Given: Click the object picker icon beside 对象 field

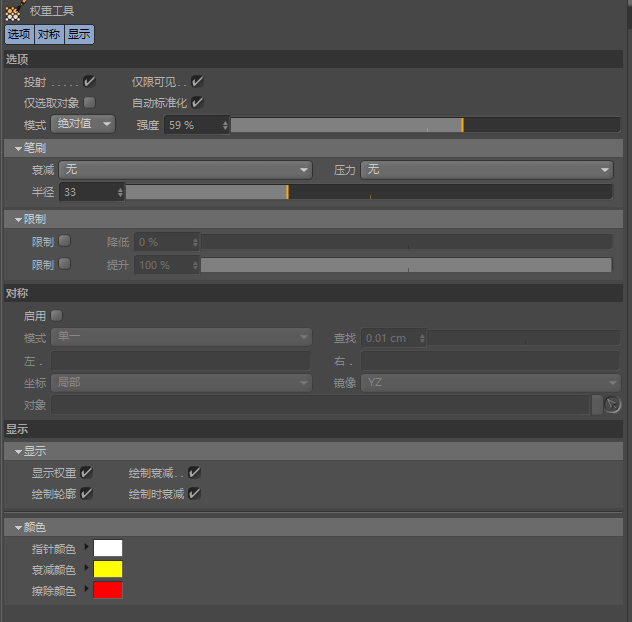Looking at the screenshot, I should 613,405.
